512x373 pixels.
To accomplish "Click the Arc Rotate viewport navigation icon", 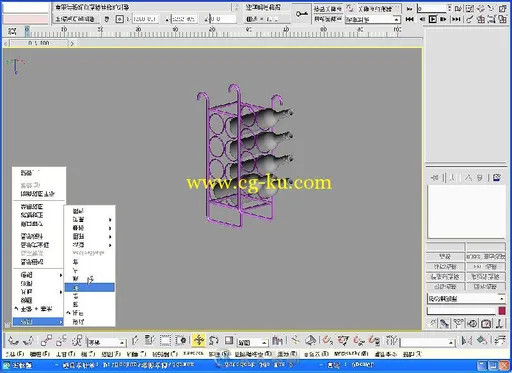I will [x=491, y=9].
